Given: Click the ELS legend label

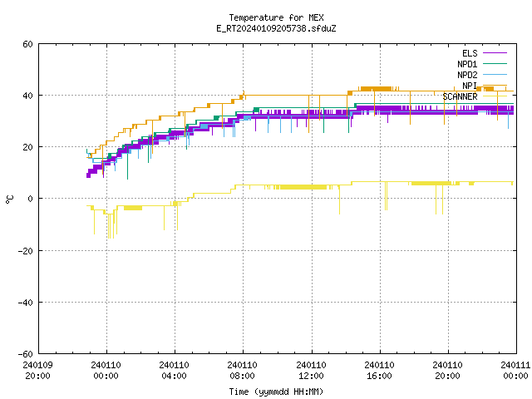Looking at the screenshot, I should click(x=470, y=53).
